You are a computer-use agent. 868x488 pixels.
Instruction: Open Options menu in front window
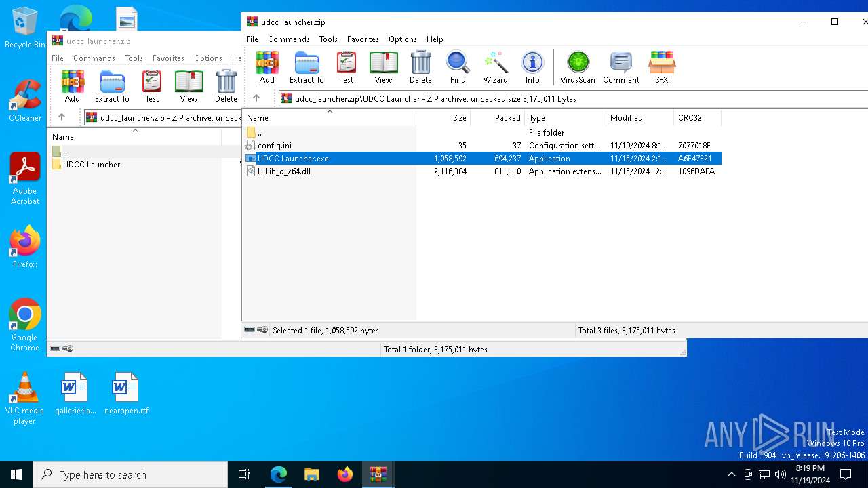tap(402, 39)
